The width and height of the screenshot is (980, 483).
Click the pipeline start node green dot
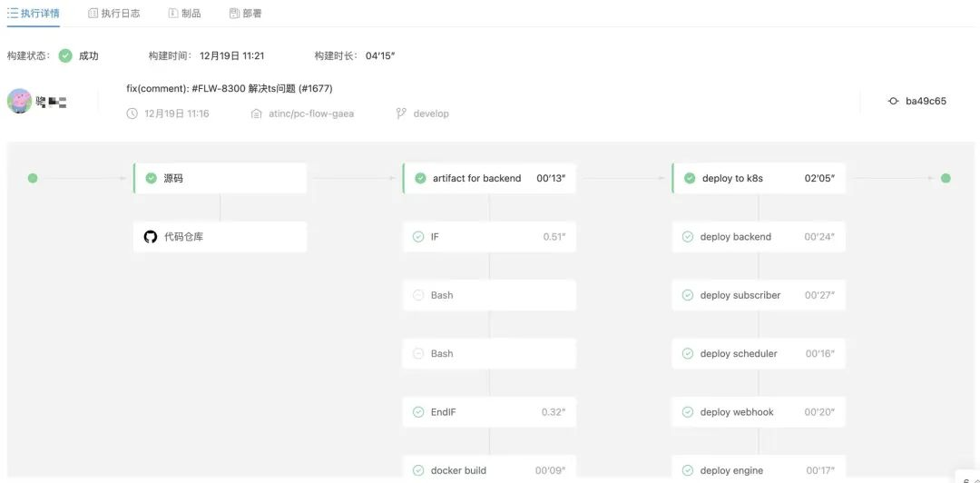33,178
